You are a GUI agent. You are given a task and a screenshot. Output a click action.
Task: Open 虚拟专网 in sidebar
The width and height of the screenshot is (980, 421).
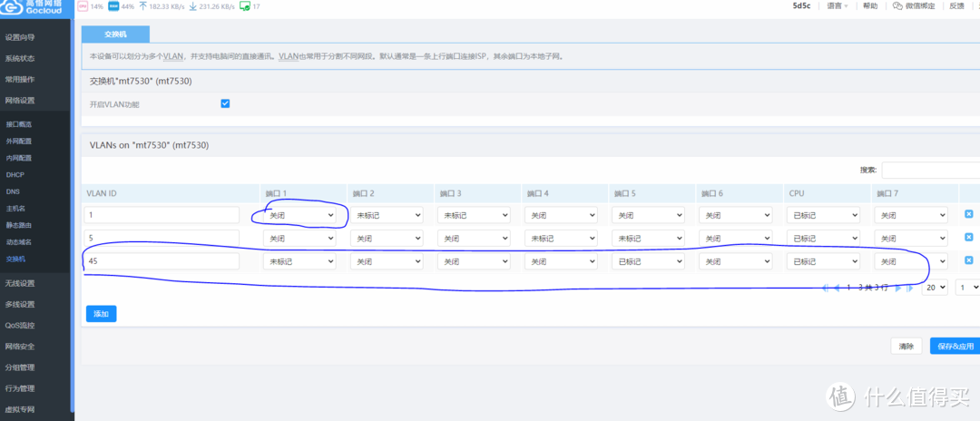(20, 410)
